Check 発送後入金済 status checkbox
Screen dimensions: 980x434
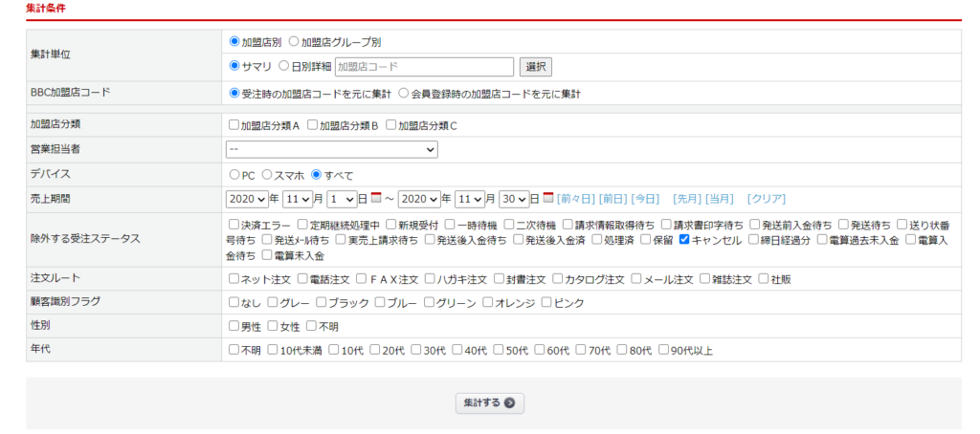pyautogui.click(x=518, y=239)
